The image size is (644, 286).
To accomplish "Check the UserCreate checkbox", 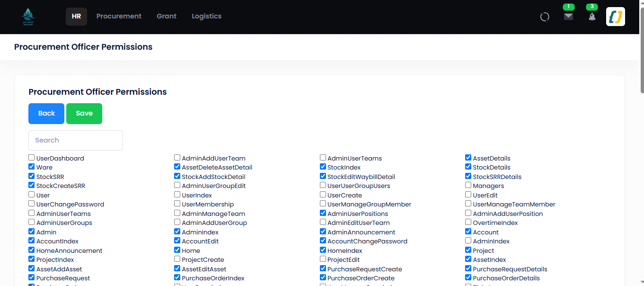I will (x=323, y=195).
